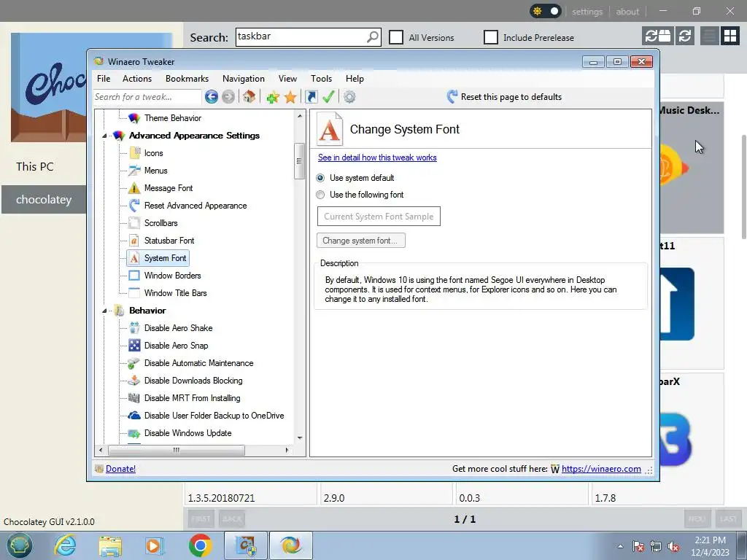747x560 pixels.
Task: Select the Icons tree item
Action: pyautogui.click(x=153, y=153)
